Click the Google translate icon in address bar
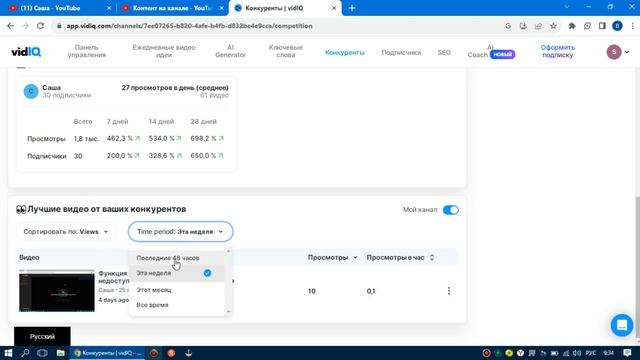 click(x=508, y=26)
